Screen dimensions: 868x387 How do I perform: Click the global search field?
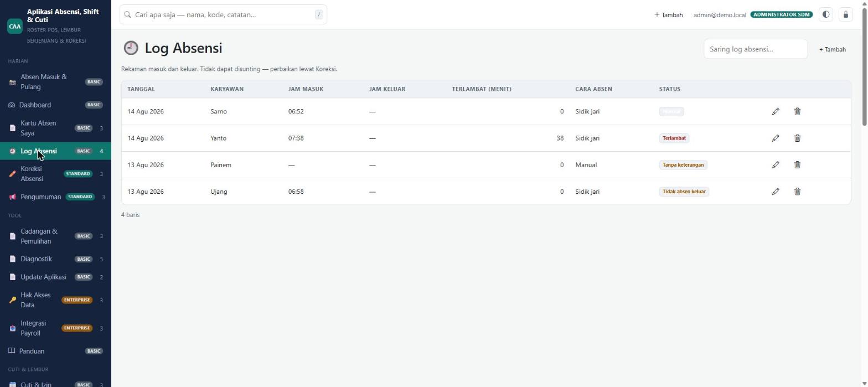(223, 14)
